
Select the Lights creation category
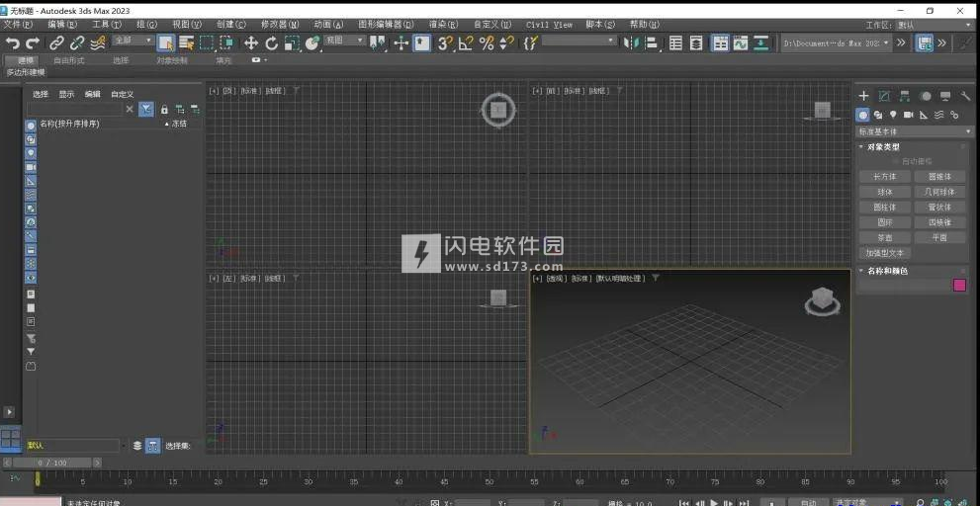[893, 115]
